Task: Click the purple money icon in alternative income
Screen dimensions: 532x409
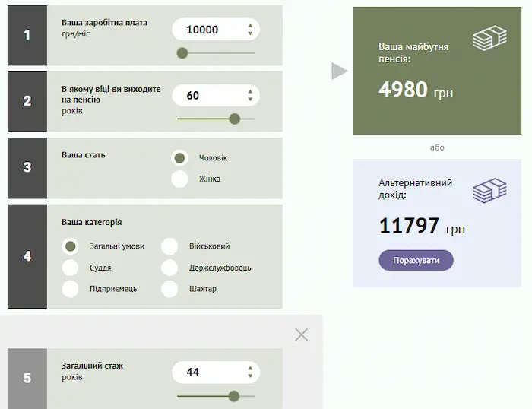Action: click(489, 190)
